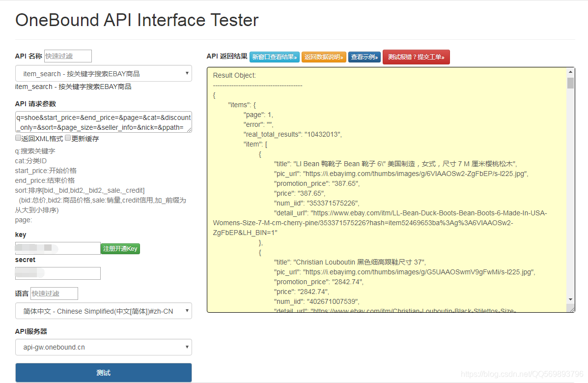Click the q:搜索关键字 parameter hint
The image size is (588, 383).
(35, 151)
